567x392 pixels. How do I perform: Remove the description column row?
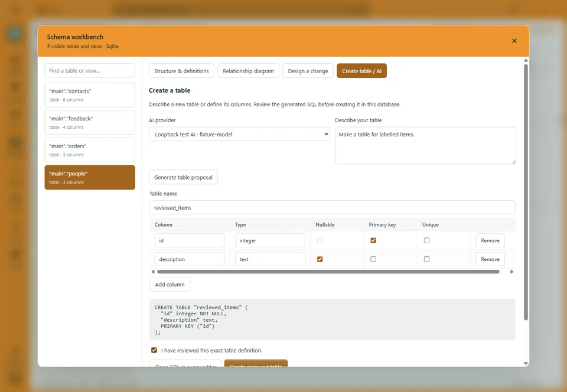click(490, 259)
